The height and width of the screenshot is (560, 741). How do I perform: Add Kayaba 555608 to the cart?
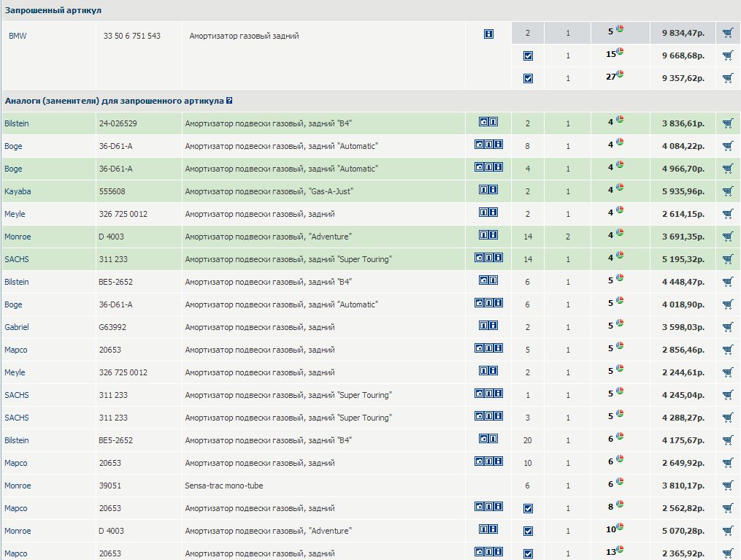(x=728, y=191)
